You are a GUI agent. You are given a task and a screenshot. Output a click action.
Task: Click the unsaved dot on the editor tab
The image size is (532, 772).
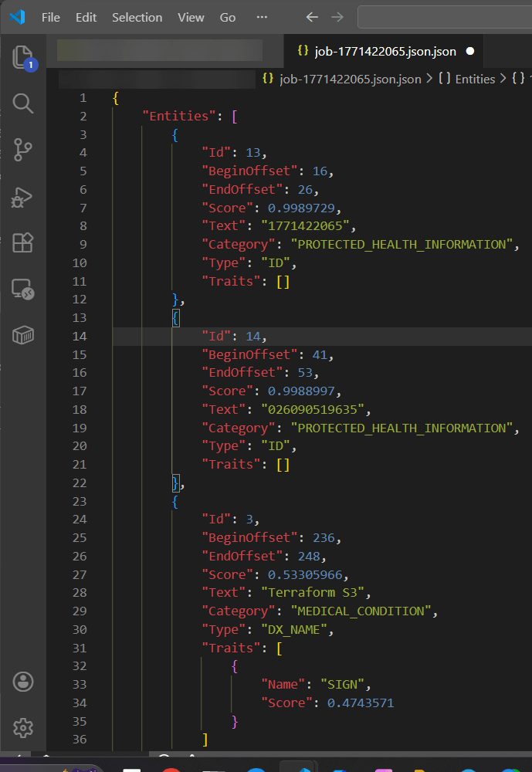[x=469, y=52]
